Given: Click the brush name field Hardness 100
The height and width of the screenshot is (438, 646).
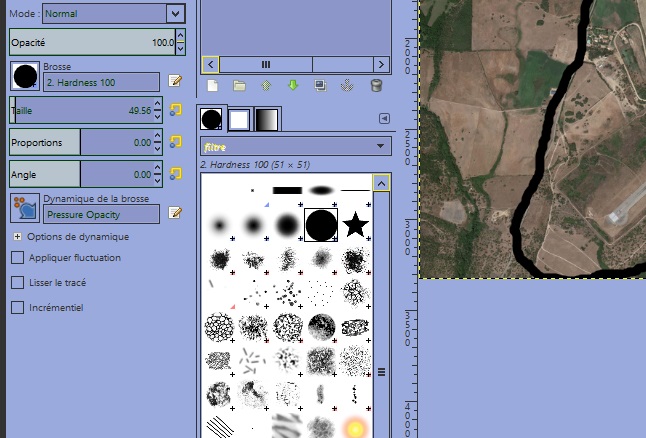Looking at the screenshot, I should click(101, 82).
